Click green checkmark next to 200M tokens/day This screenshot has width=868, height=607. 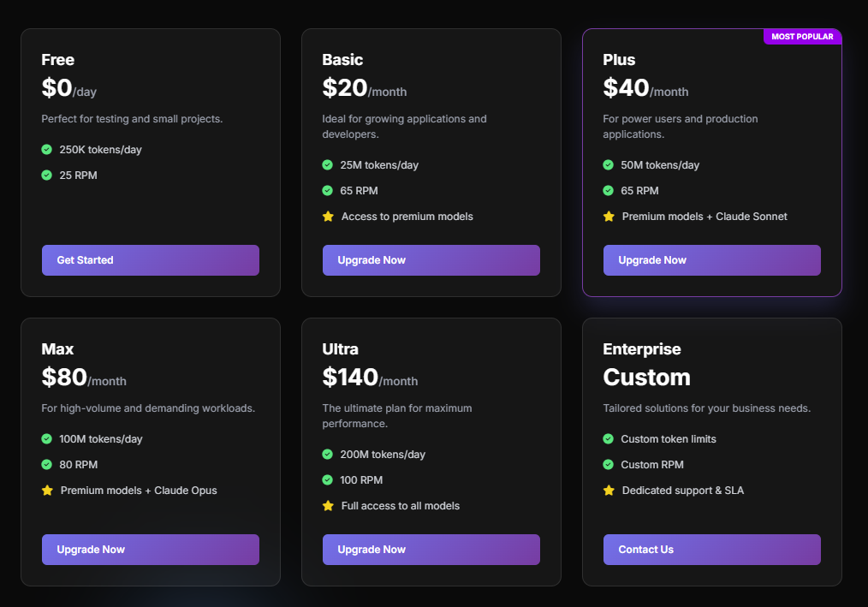[x=328, y=454]
